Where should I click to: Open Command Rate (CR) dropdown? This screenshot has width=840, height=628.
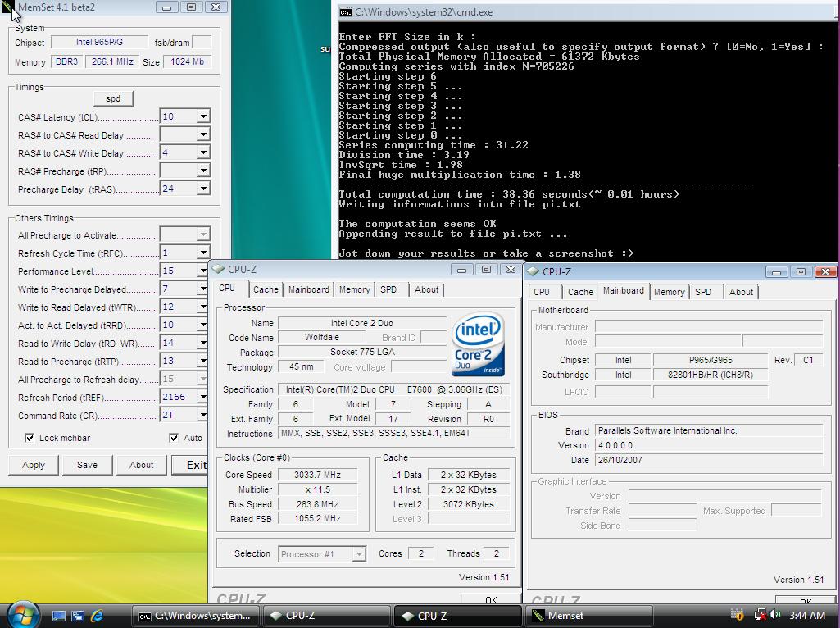pyautogui.click(x=203, y=415)
